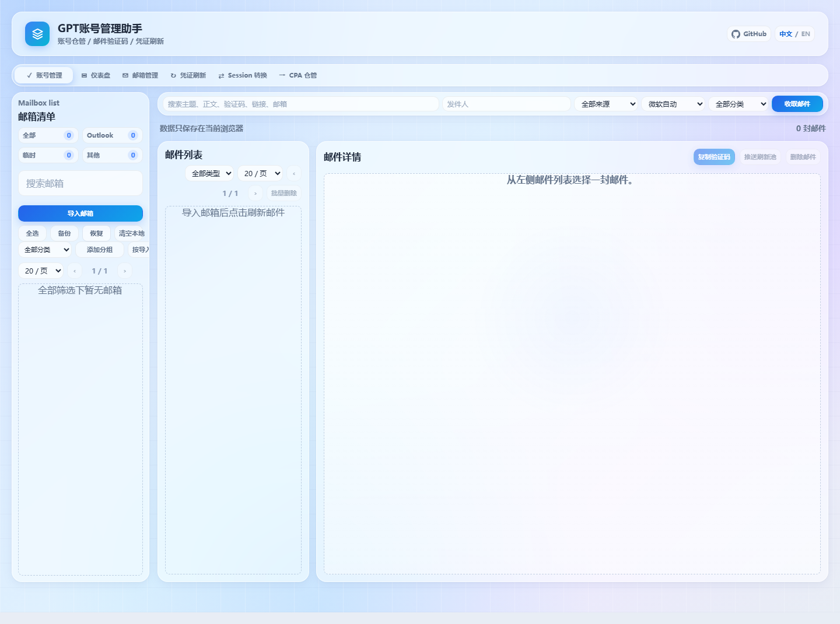
Task: Click the 邮件列表 heading
Action: click(x=184, y=155)
